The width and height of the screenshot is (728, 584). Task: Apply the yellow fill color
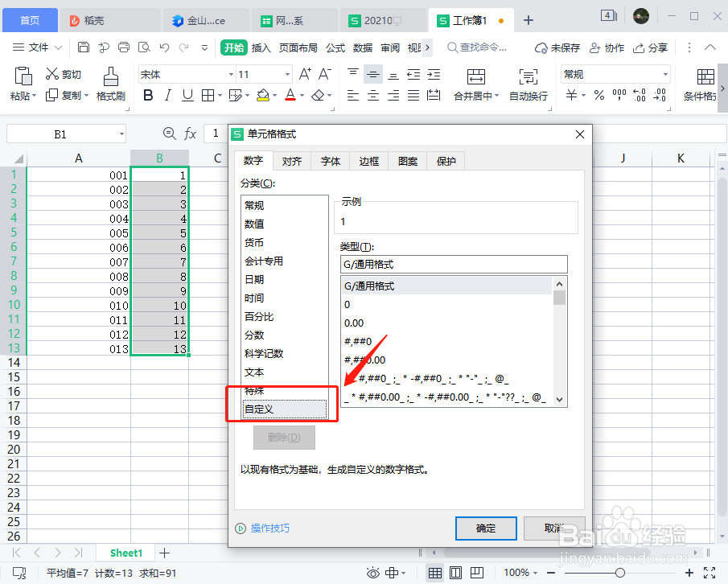tap(263, 96)
